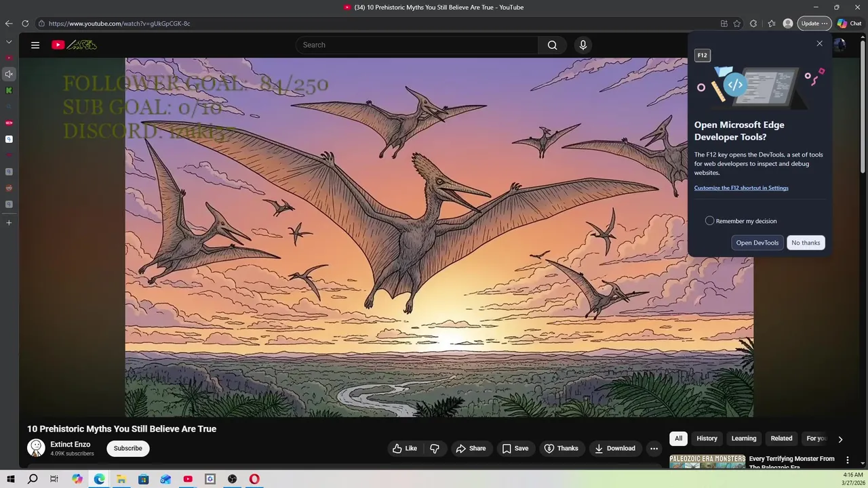Viewport: 868px width, 488px height.
Task: Open 'Customize the F12 shortcut in Settings' link
Action: pyautogui.click(x=741, y=188)
